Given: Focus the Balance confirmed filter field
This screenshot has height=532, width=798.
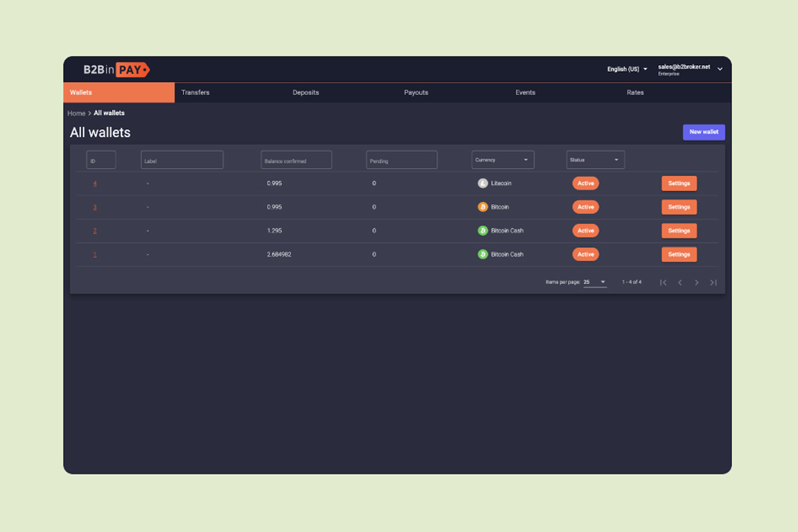Looking at the screenshot, I should click(x=296, y=160).
